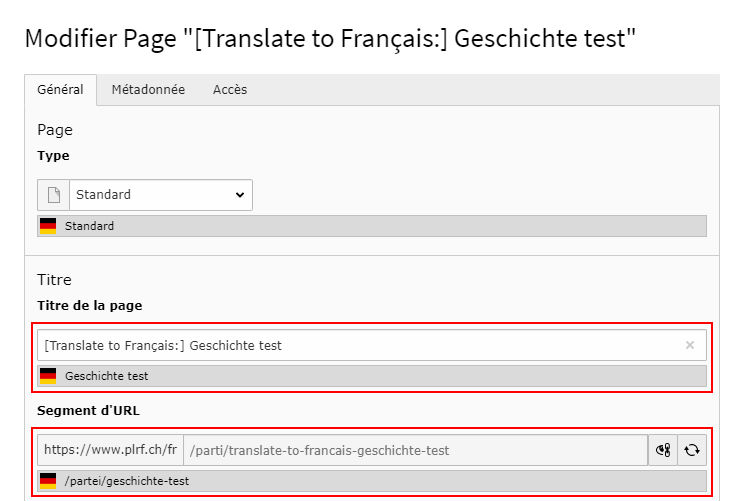Click the default language Standard type value
The width and height of the screenshot is (744, 501).
(90, 226)
